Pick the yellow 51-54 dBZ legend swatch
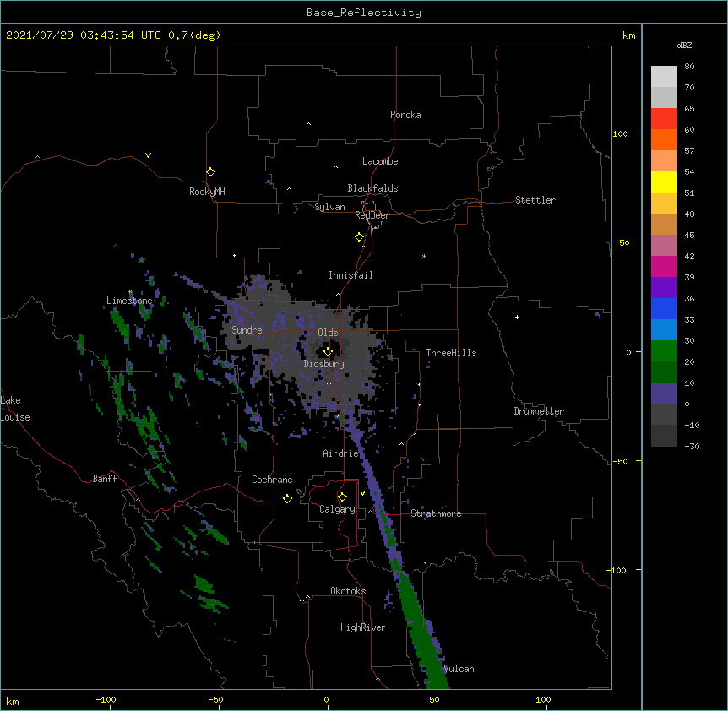The width and height of the screenshot is (728, 711). tap(664, 182)
